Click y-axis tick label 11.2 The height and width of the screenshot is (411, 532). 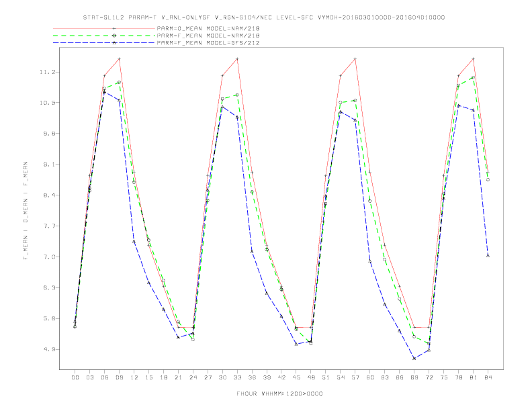(x=47, y=72)
